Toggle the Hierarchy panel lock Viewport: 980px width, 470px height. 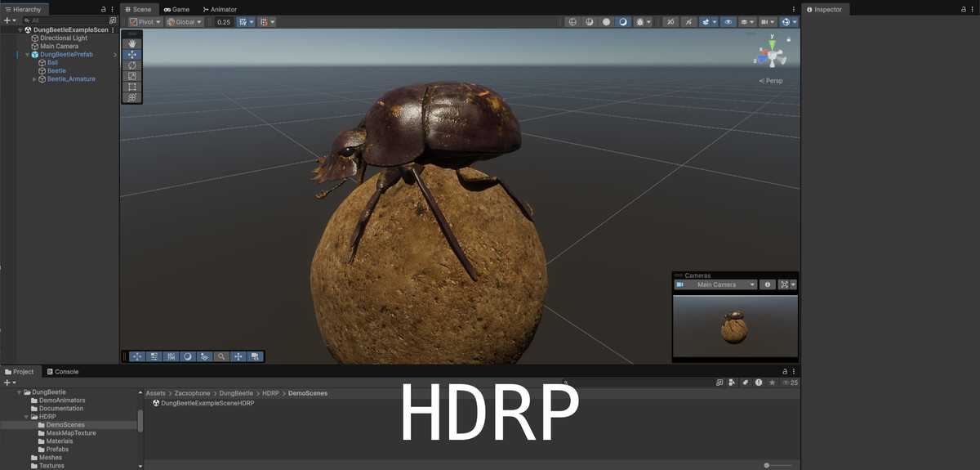pyautogui.click(x=104, y=9)
